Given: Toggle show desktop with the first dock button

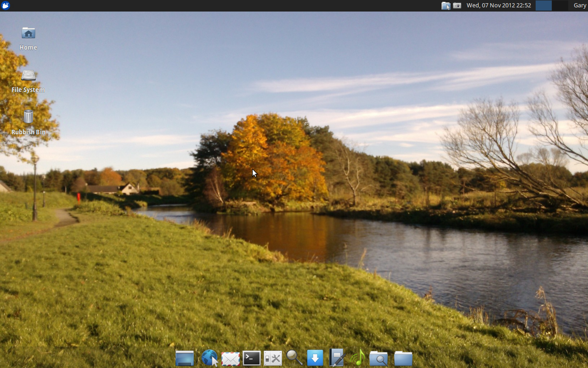Looking at the screenshot, I should [185, 358].
